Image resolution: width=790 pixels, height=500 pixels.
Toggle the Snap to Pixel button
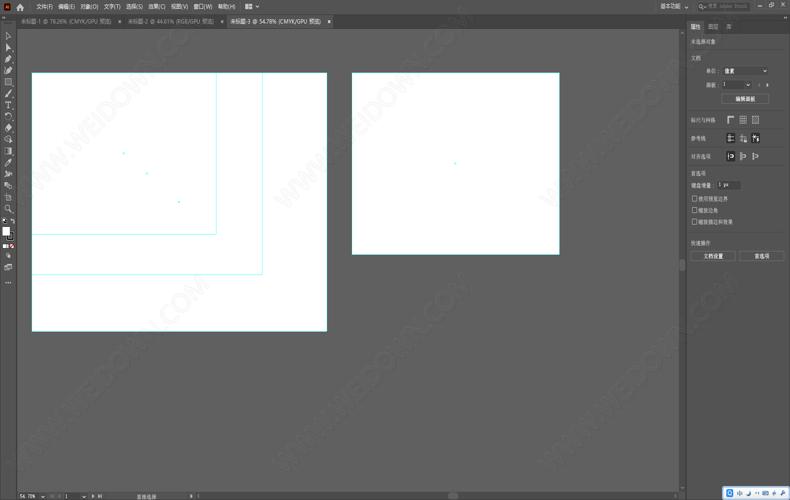(743, 156)
